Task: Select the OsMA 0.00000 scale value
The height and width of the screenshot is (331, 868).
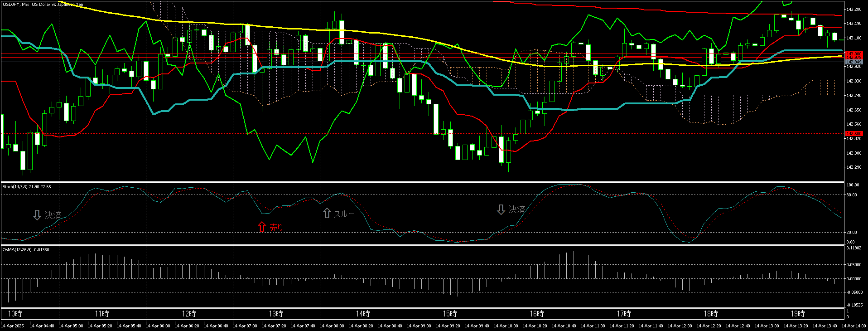Action: click(x=854, y=279)
